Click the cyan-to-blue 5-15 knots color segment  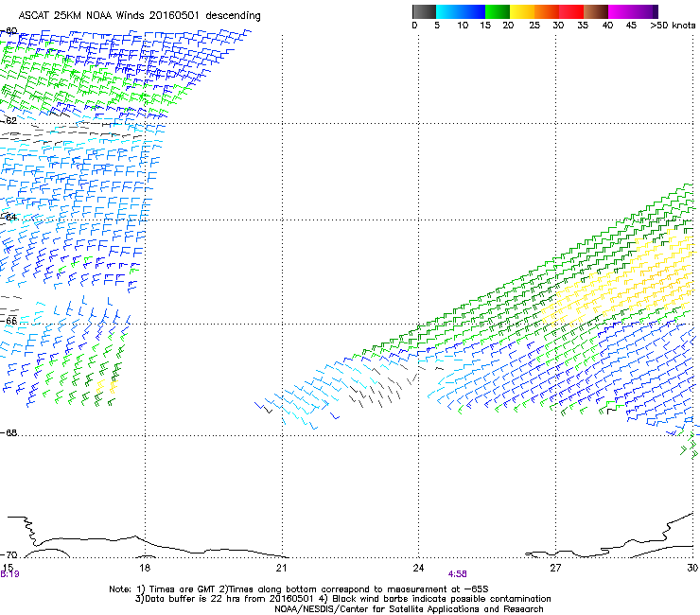click(x=461, y=11)
